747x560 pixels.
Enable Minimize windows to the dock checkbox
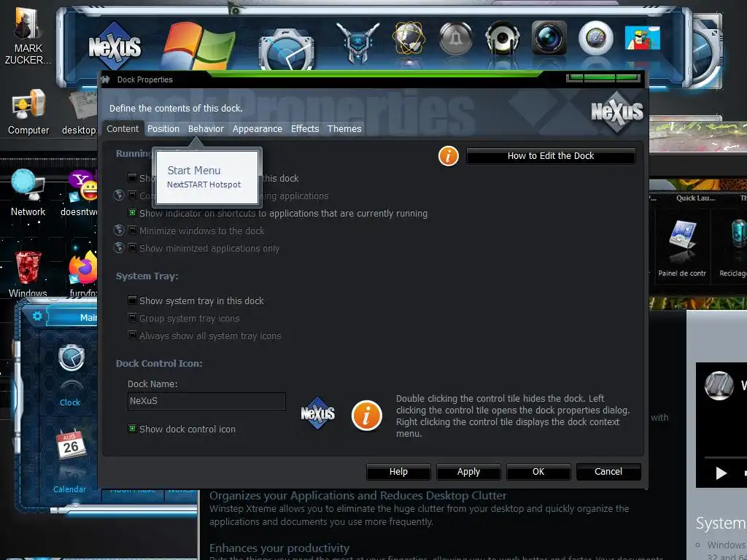click(133, 231)
